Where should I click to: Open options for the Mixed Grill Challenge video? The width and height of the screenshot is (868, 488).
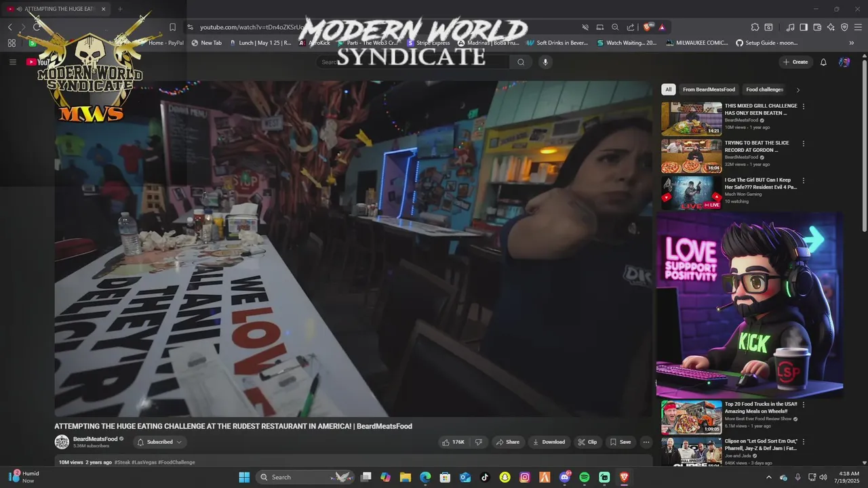click(x=804, y=106)
